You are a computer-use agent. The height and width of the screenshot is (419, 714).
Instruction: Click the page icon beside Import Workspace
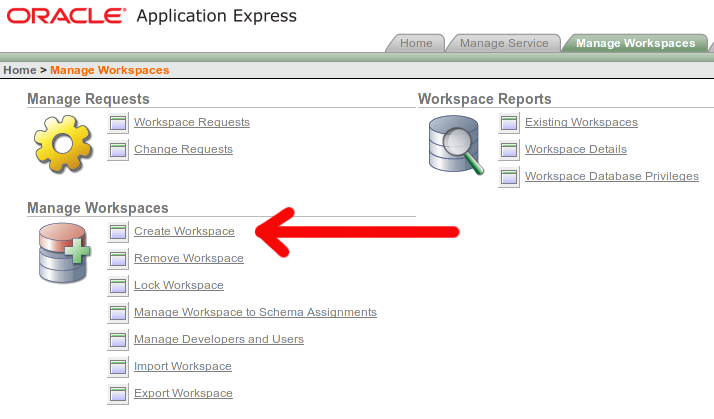118,367
